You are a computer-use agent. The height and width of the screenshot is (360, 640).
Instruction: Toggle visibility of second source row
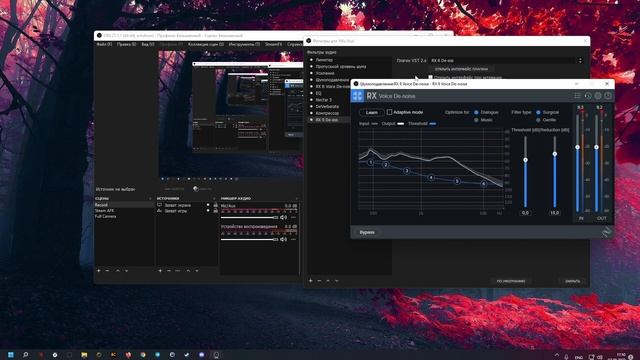click(x=208, y=211)
